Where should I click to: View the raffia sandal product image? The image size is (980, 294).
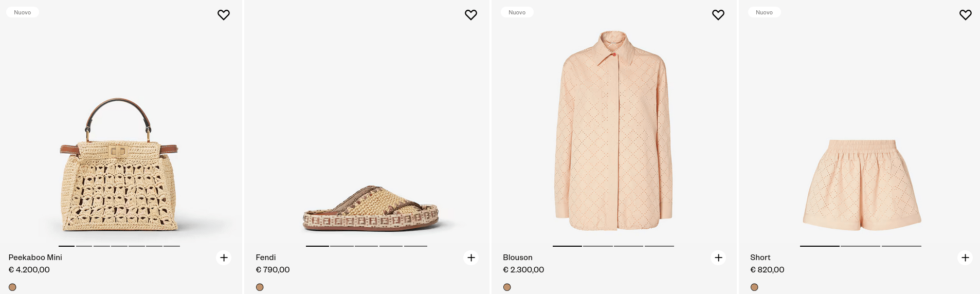(370, 209)
